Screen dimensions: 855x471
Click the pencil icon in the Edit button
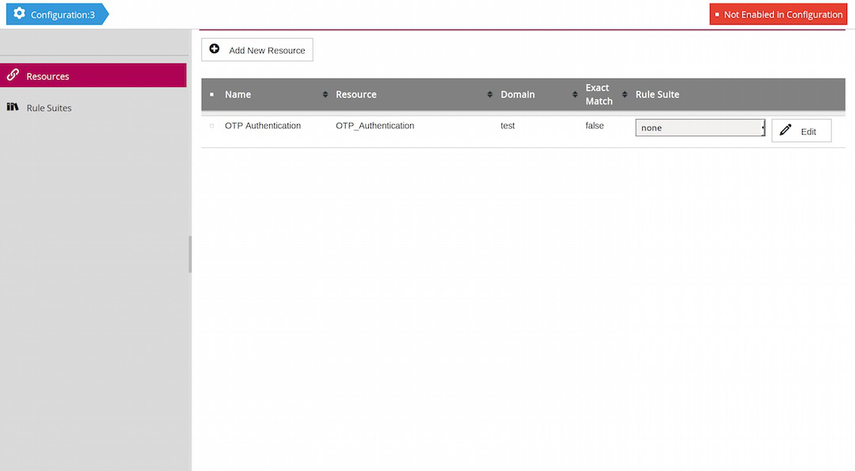coord(785,130)
